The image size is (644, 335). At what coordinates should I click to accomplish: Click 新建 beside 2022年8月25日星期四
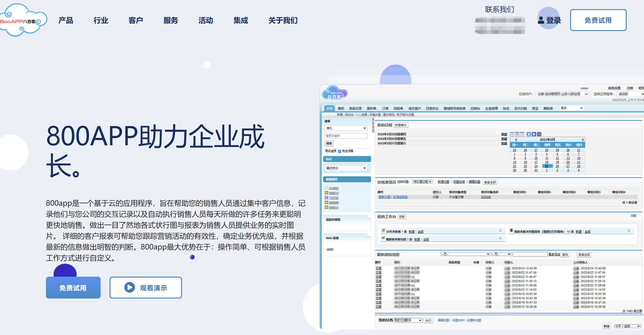(504, 134)
